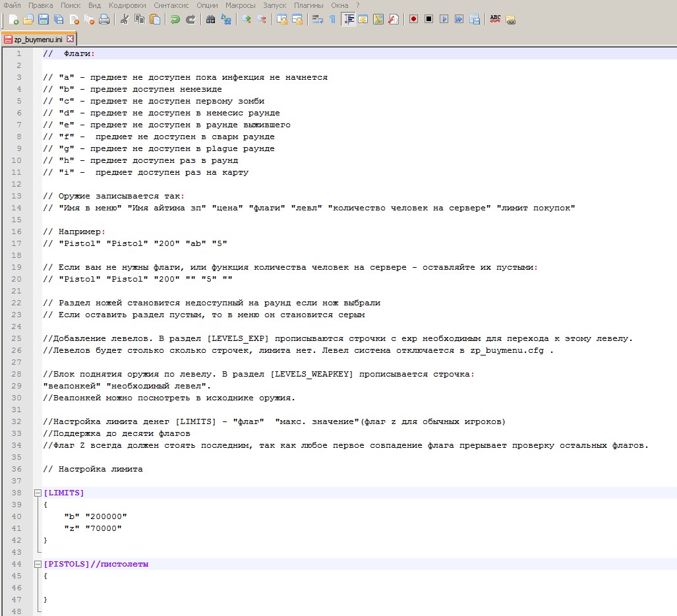Zoom out with the magnifier minus icon
This screenshot has width=677, height=616.
pos(262,19)
